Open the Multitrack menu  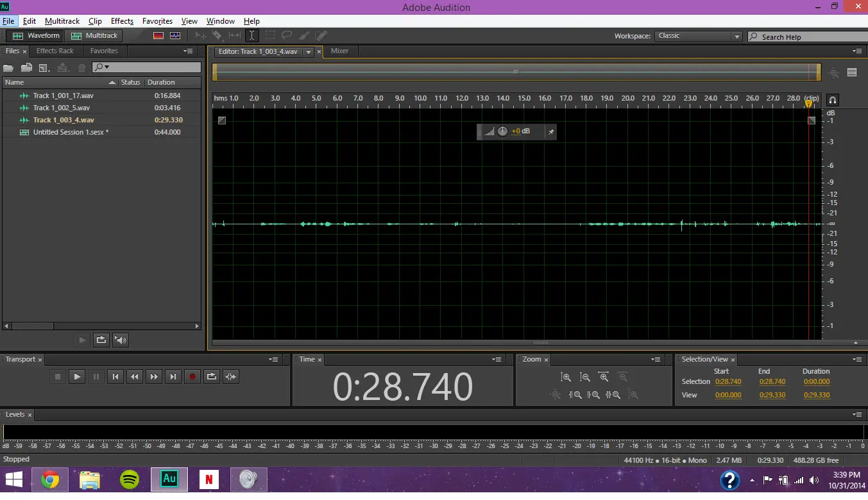[x=62, y=21]
